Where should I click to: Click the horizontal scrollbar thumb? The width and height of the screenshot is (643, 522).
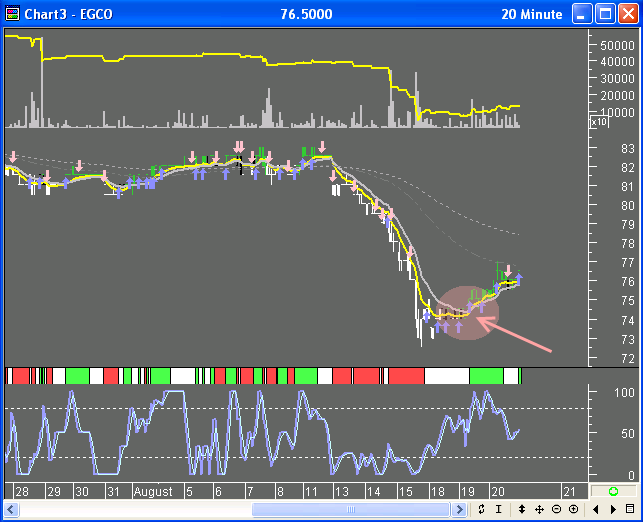[x=351, y=510]
